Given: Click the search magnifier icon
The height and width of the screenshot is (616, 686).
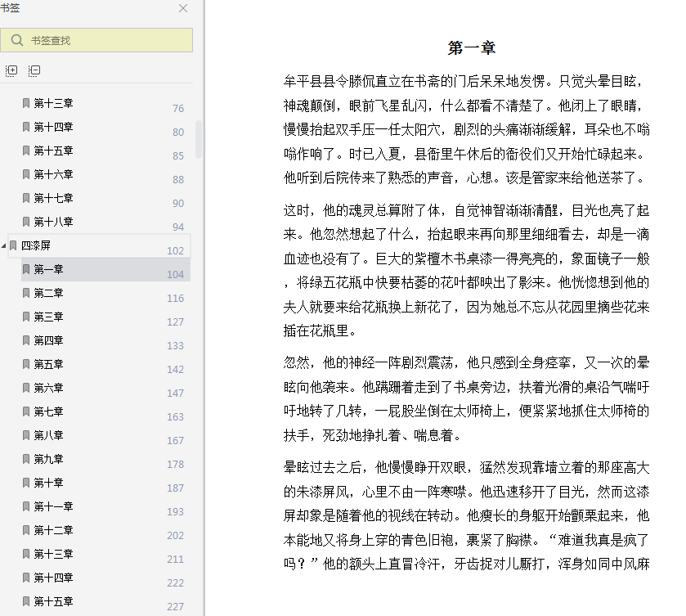Looking at the screenshot, I should 17,40.
